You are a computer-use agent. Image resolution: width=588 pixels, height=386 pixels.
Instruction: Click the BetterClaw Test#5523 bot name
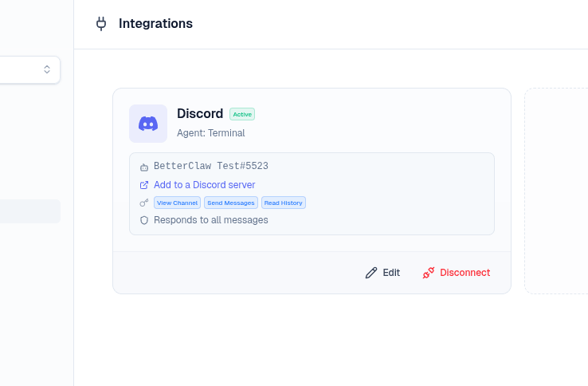[211, 166]
